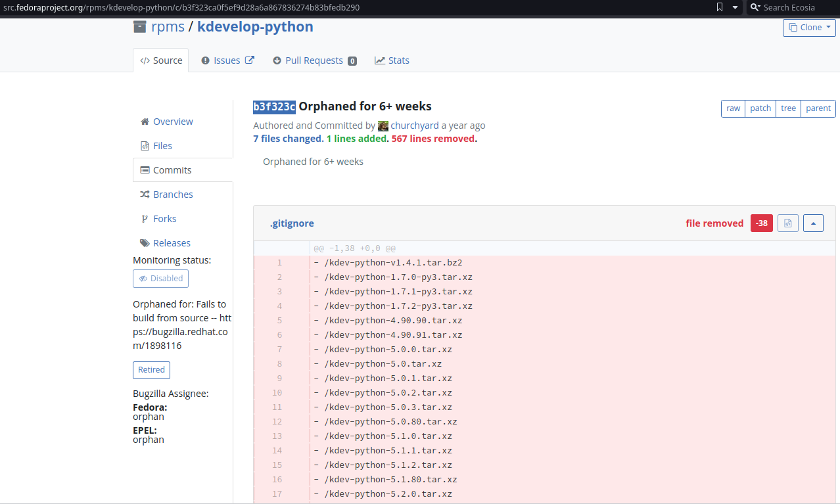The width and height of the screenshot is (840, 504).
Task: View the commit as a patch
Action: (760, 108)
